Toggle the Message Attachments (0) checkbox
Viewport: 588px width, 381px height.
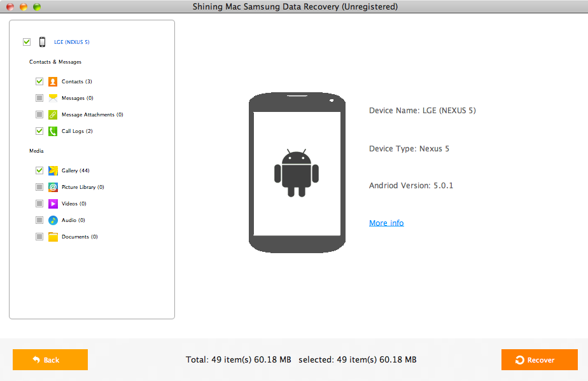click(39, 114)
